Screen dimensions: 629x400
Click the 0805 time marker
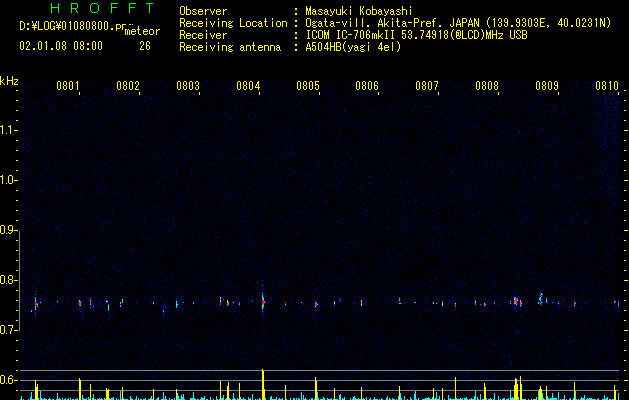308,85
